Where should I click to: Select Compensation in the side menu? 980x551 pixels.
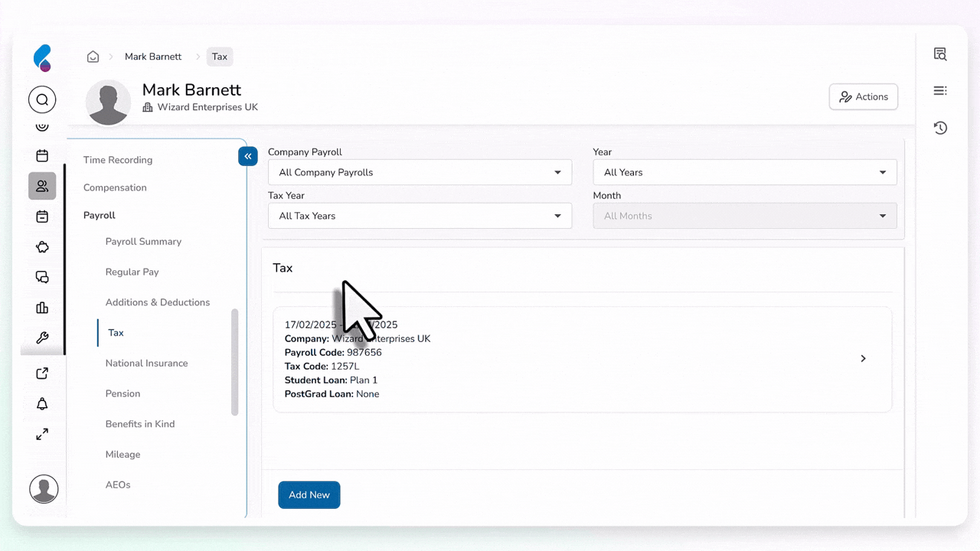click(x=115, y=187)
